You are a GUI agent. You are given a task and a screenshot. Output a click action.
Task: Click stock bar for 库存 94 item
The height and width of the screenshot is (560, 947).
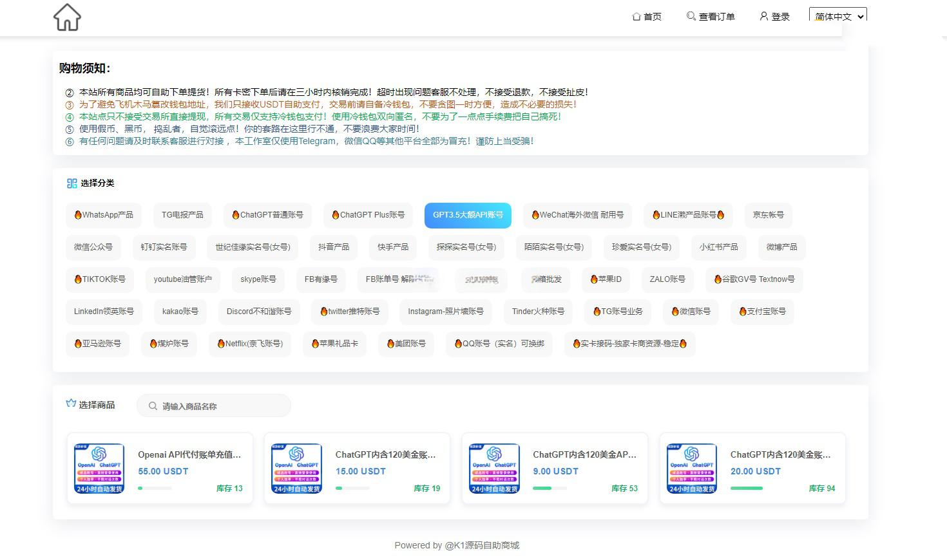pos(747,489)
